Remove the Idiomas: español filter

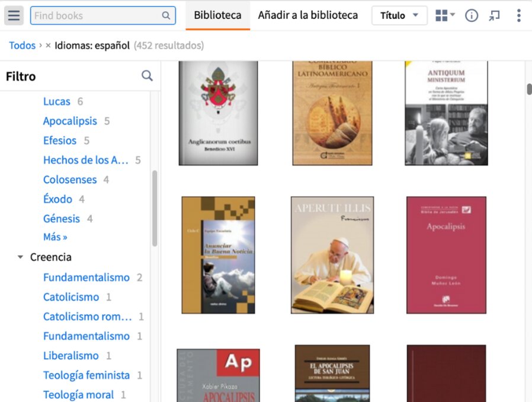click(48, 45)
